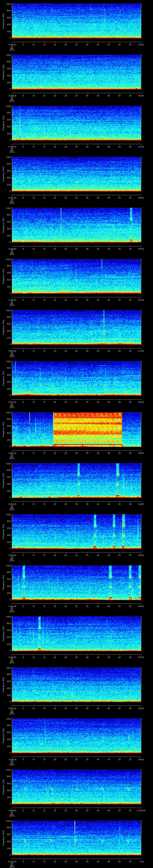Screen dimensions: 153x868
Task: Click the 49:00 end time label
Action: click(141, 249)
